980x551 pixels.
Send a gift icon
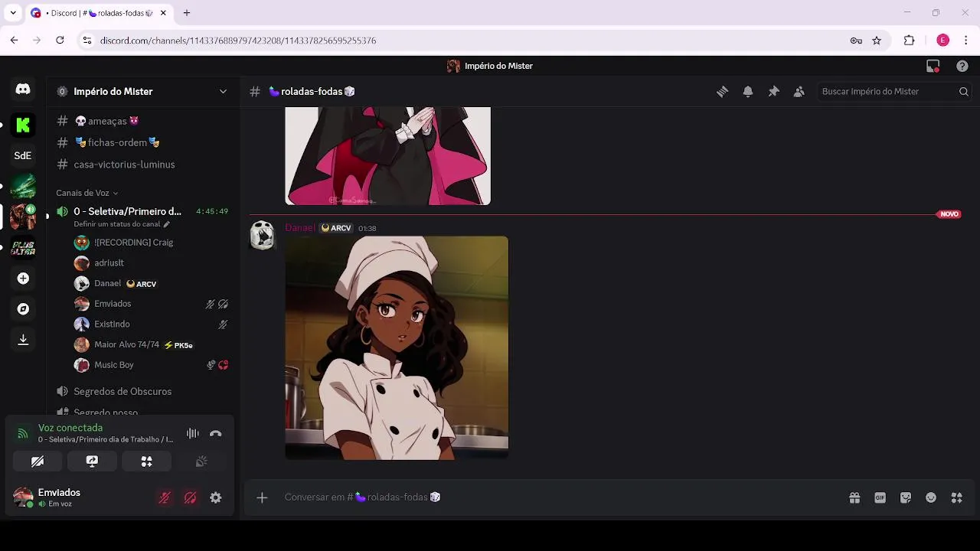click(854, 497)
